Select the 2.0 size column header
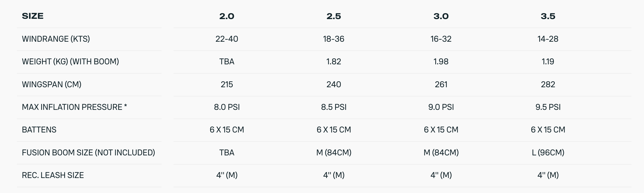Viewport: 644px width, 193px height. pyautogui.click(x=227, y=16)
